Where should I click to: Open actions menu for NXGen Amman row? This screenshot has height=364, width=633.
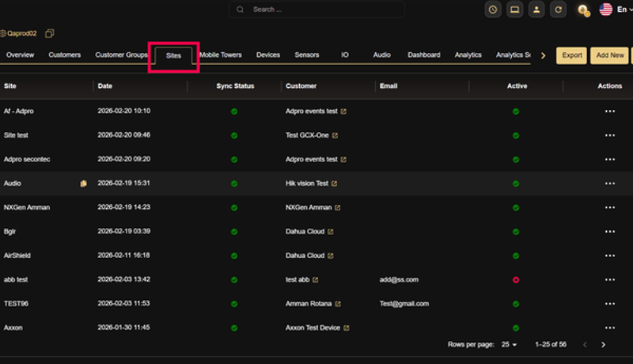coord(609,208)
